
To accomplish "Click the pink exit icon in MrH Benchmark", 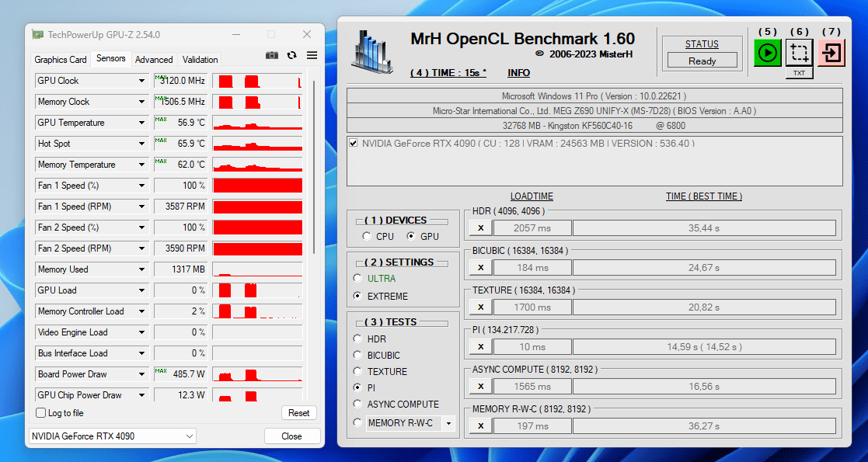I will click(x=831, y=53).
